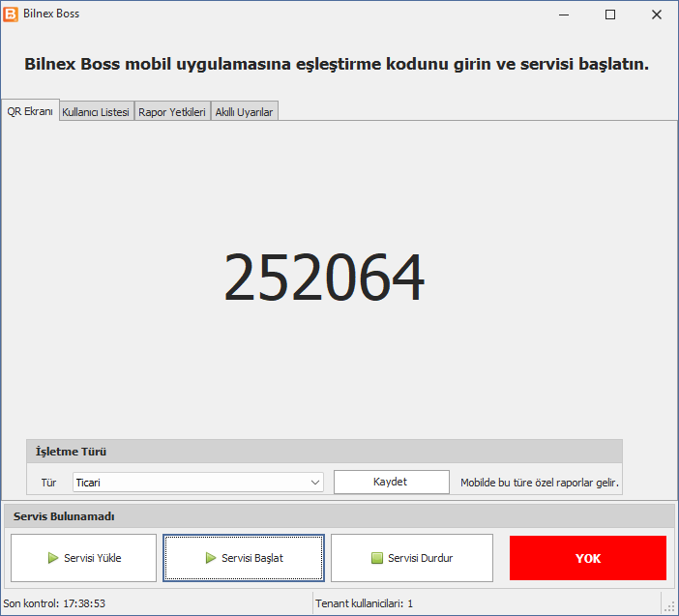Click the Kaydet button

click(392, 482)
